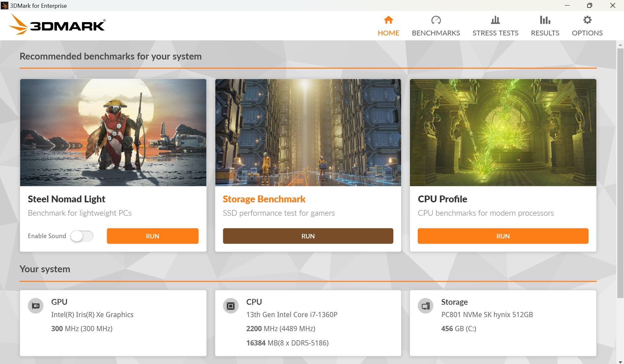Open the HOME tab label

tap(388, 33)
